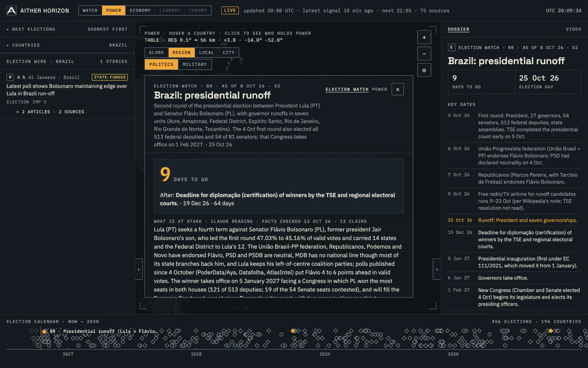Select BRAZIL in Countries row
The image size is (588, 368).
click(x=118, y=45)
